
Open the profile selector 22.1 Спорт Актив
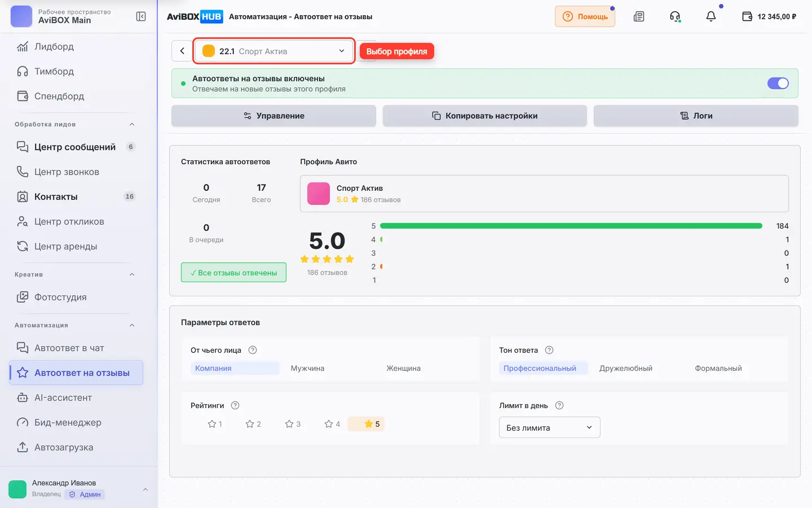point(274,51)
